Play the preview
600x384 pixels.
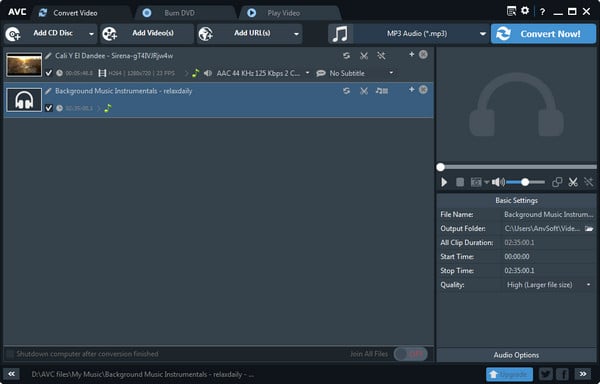click(x=444, y=182)
